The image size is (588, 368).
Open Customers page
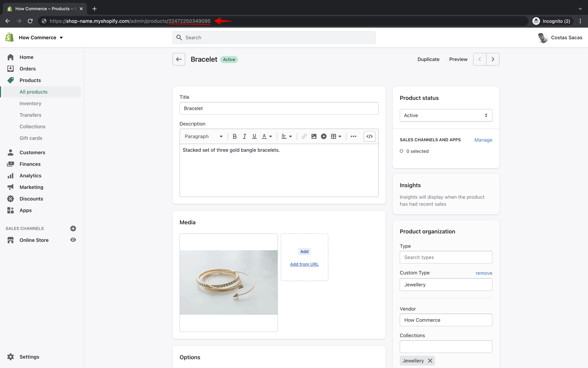[x=32, y=152]
